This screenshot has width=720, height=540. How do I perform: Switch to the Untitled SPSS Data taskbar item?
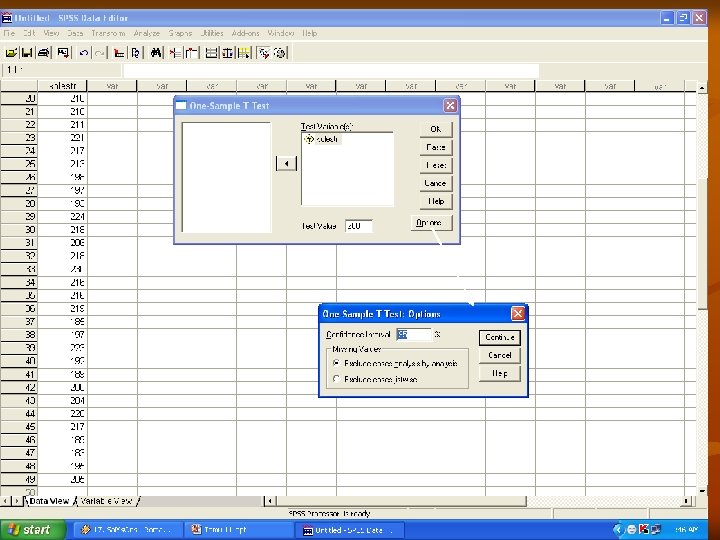[x=350, y=530]
